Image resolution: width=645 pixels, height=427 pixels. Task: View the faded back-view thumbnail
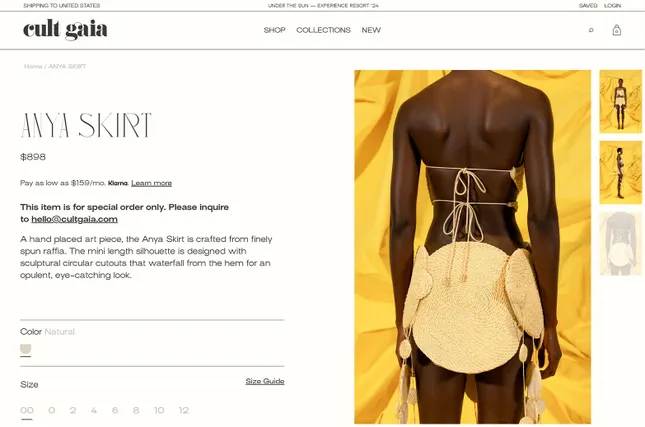coord(620,244)
